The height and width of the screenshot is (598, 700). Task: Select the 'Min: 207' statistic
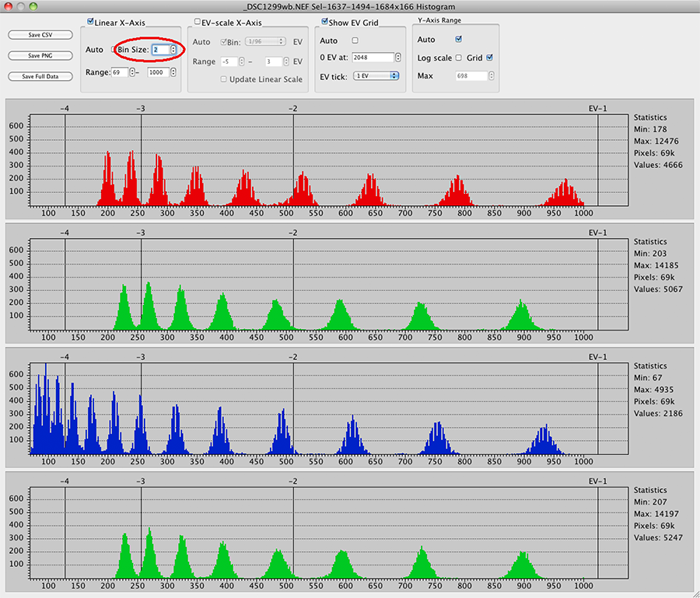[x=650, y=502]
